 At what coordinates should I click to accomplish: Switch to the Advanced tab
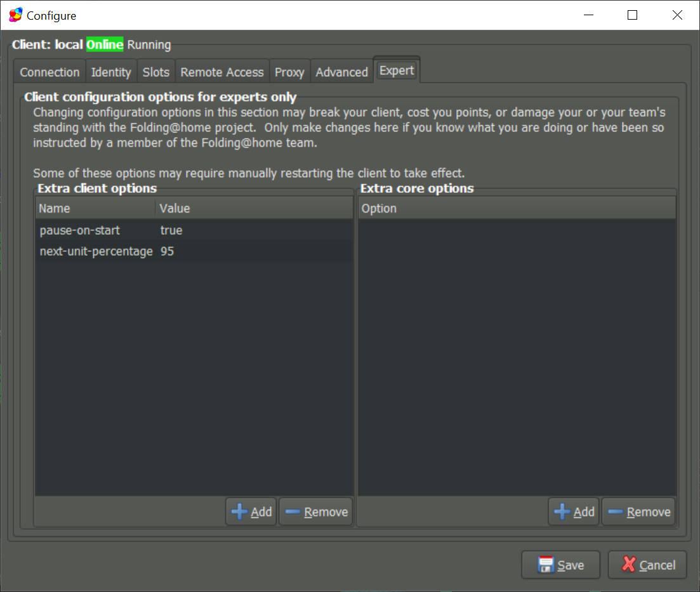click(x=341, y=72)
